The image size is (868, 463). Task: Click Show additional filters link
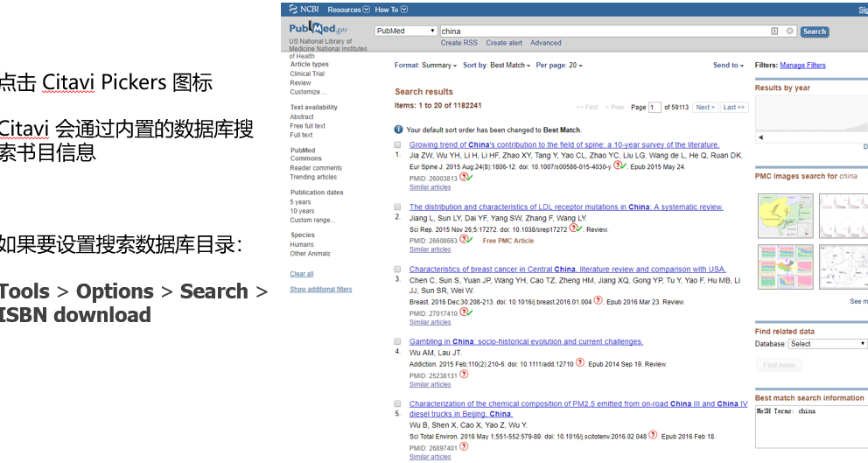(321, 289)
